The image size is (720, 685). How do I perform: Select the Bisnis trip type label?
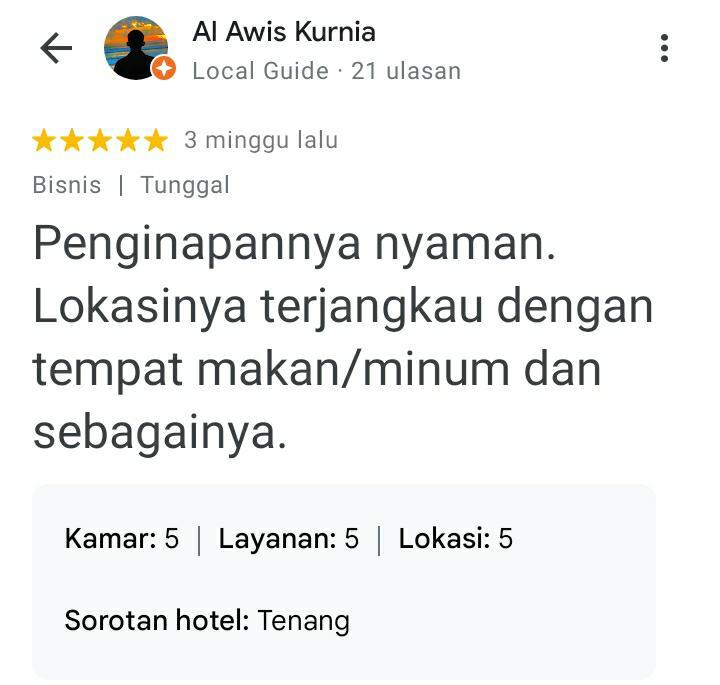point(67,185)
